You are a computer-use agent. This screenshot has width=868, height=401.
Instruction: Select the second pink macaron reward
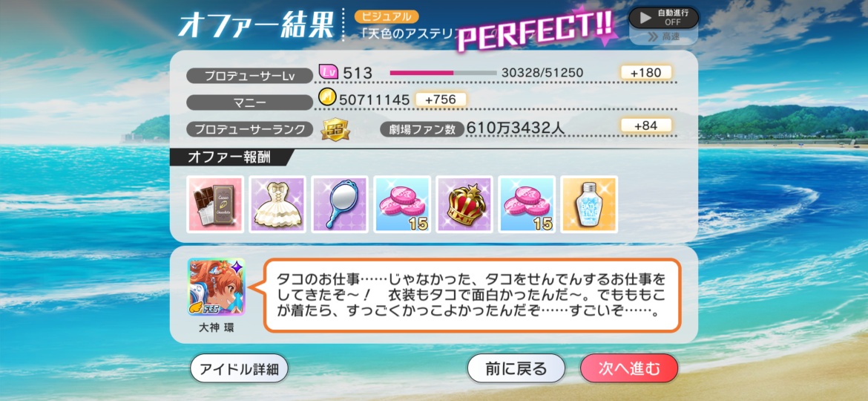(x=527, y=204)
